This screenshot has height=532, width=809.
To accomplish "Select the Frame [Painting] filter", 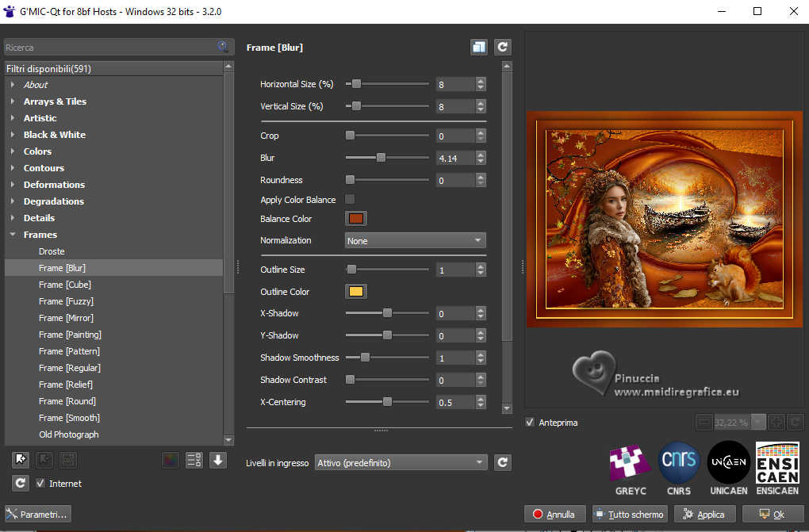I will pyautogui.click(x=70, y=335).
